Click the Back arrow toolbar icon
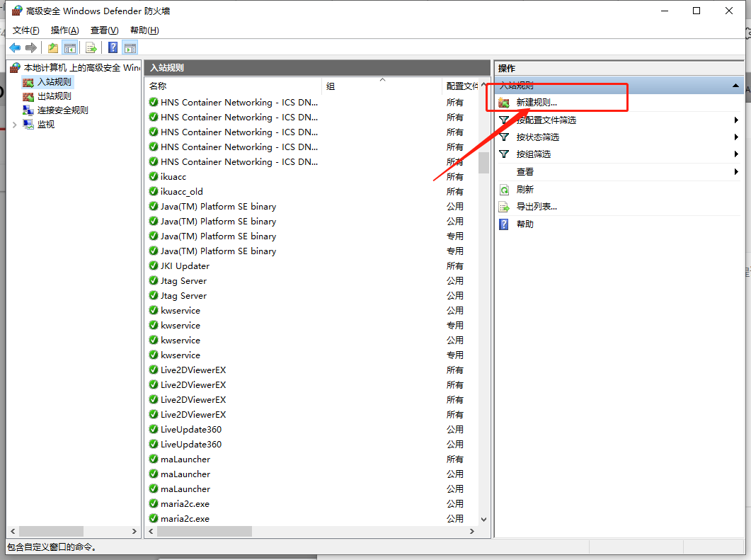Image resolution: width=751 pixels, height=560 pixels. tap(15, 48)
